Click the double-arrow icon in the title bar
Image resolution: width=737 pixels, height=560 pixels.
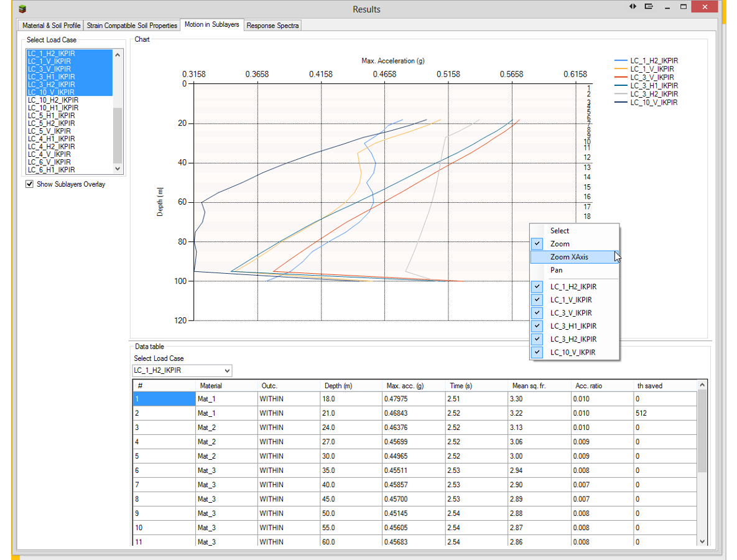633,7
